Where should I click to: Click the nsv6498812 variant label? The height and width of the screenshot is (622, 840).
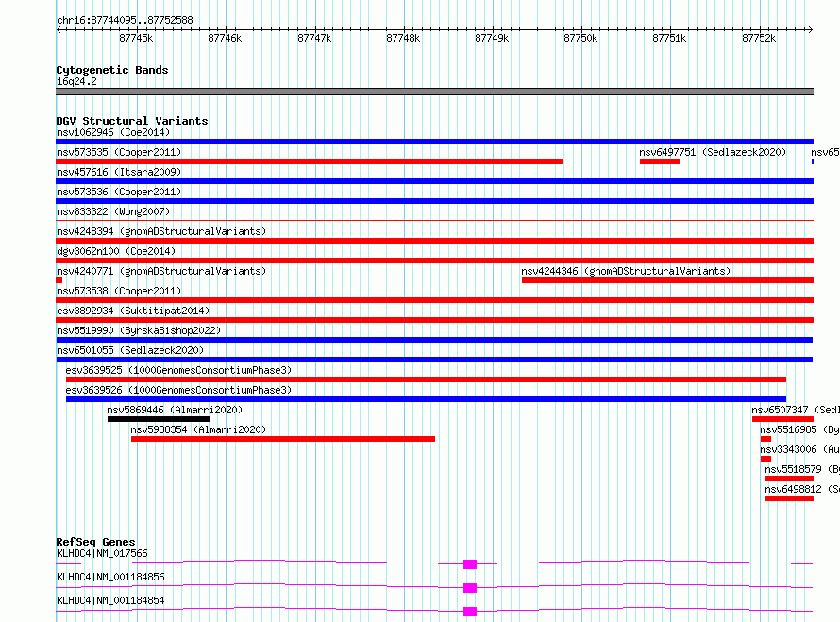pos(802,489)
